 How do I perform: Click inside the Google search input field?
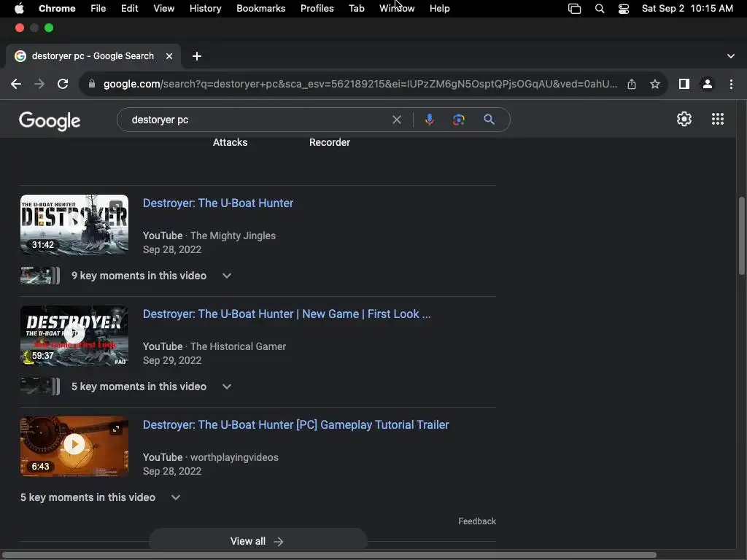pos(258,120)
